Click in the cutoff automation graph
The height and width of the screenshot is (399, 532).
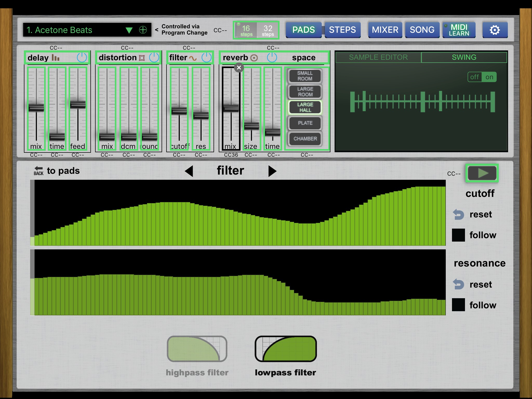pos(238,213)
